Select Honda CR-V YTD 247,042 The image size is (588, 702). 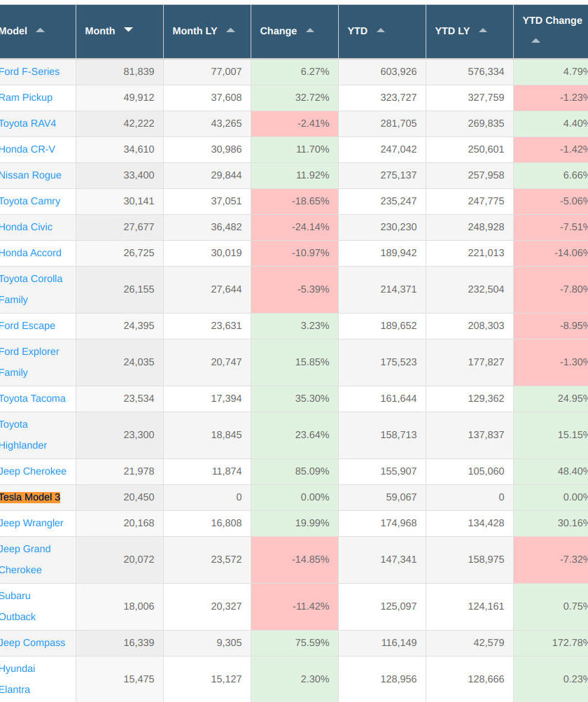pyautogui.click(x=398, y=150)
